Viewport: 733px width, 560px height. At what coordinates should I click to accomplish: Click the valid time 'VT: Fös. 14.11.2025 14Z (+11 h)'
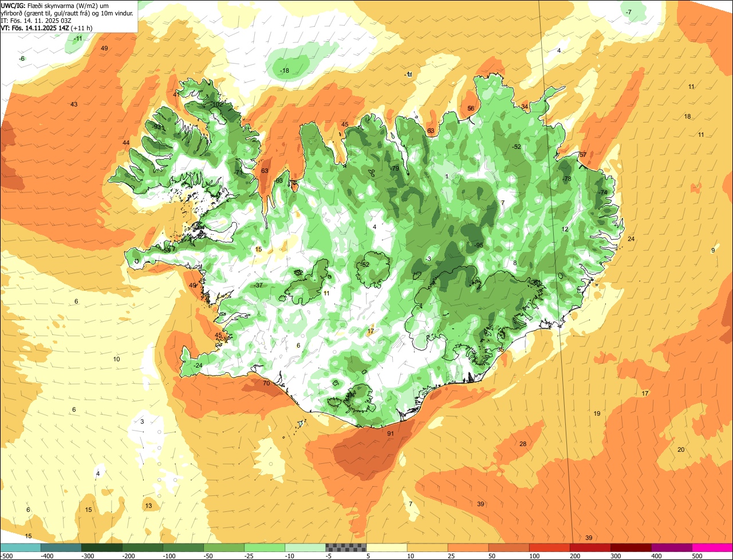[x=48, y=28]
